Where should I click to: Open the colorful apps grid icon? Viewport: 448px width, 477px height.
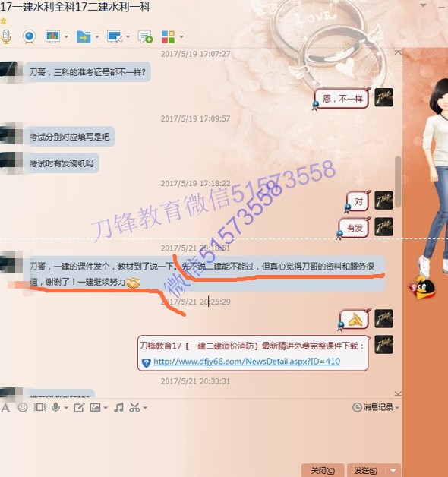tap(169, 36)
